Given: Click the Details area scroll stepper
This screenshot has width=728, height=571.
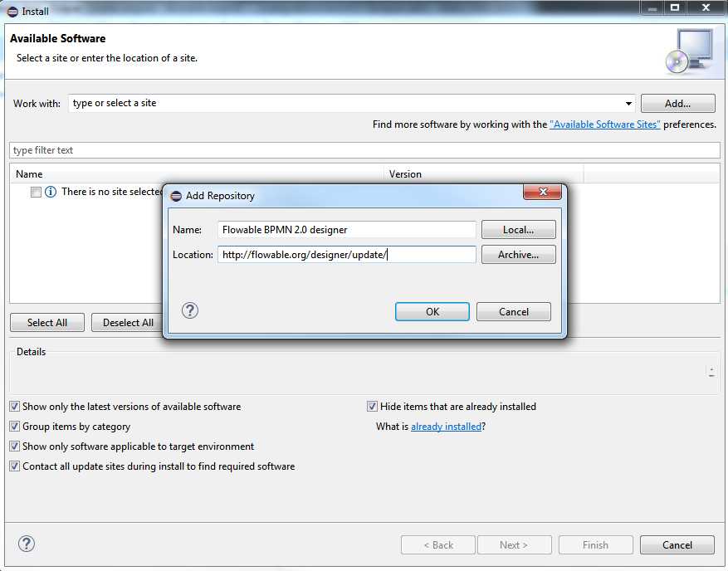Looking at the screenshot, I should click(711, 371).
